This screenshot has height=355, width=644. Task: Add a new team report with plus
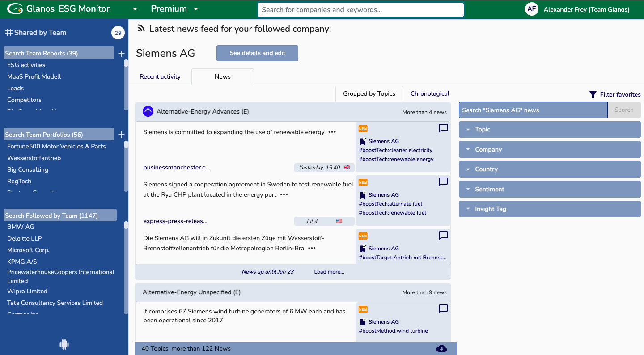121,54
